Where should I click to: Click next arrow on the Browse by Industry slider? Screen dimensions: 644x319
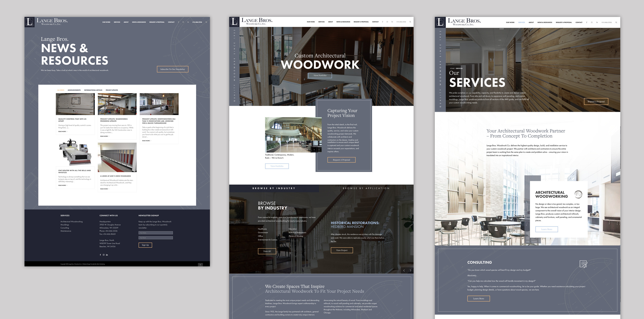click(410, 270)
